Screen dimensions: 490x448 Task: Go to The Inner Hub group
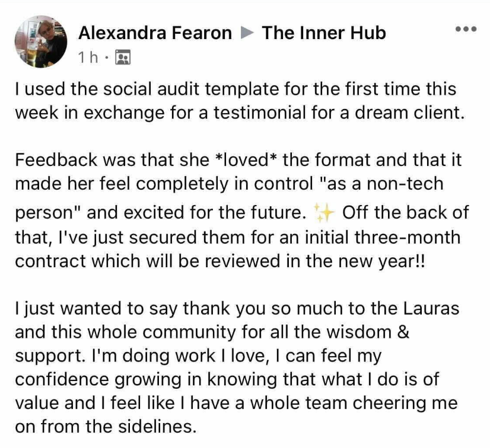pyautogui.click(x=324, y=33)
